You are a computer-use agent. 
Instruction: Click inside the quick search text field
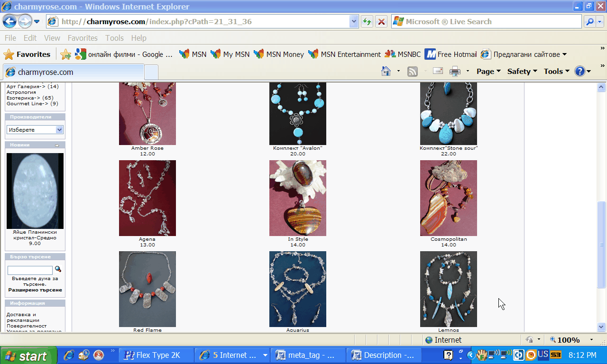click(30, 270)
